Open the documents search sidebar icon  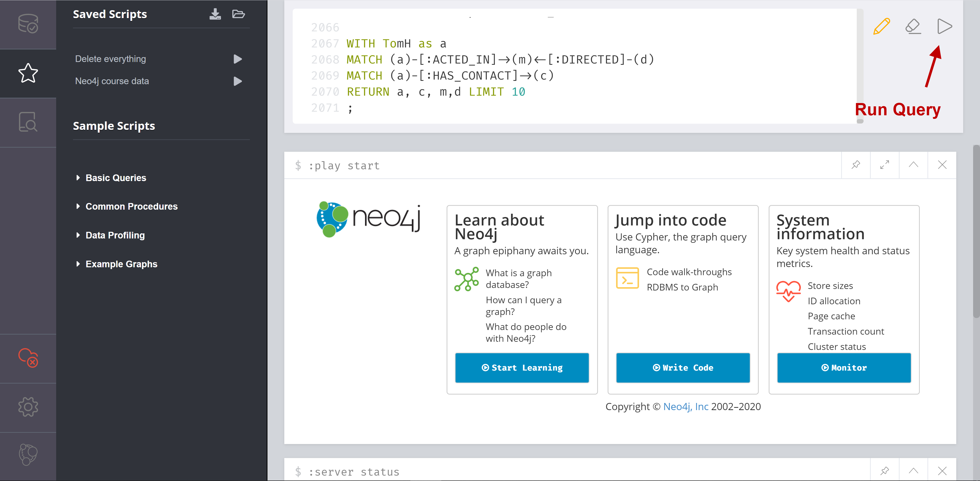pos(28,122)
